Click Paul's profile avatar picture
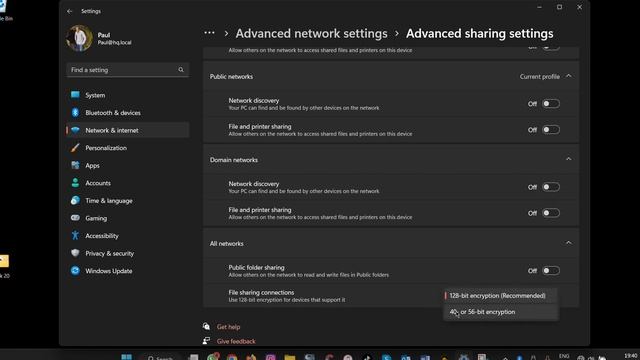This screenshot has width=640, height=360. [x=80, y=38]
